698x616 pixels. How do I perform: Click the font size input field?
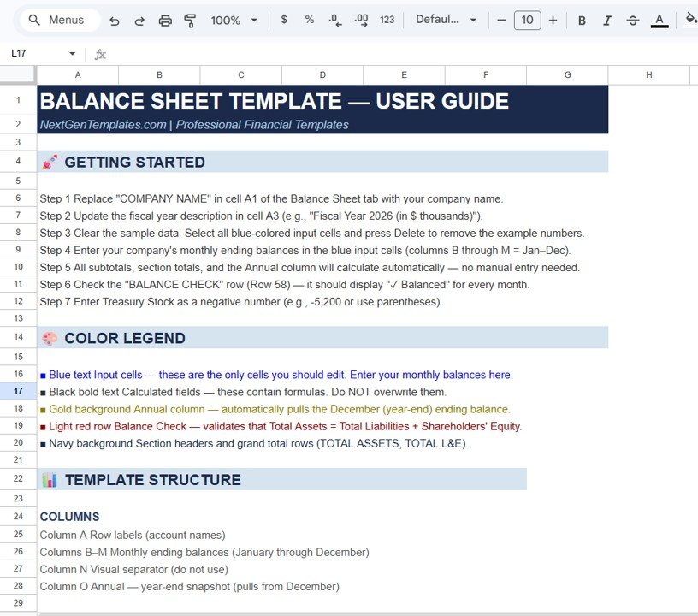(527, 20)
